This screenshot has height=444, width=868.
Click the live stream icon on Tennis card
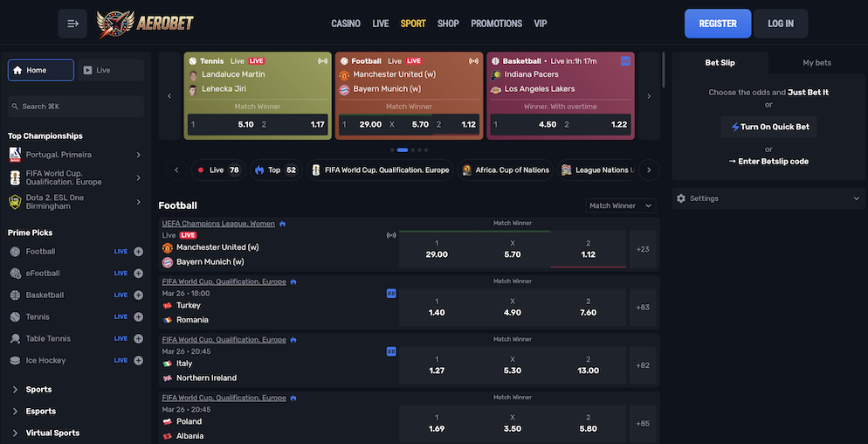(x=322, y=61)
